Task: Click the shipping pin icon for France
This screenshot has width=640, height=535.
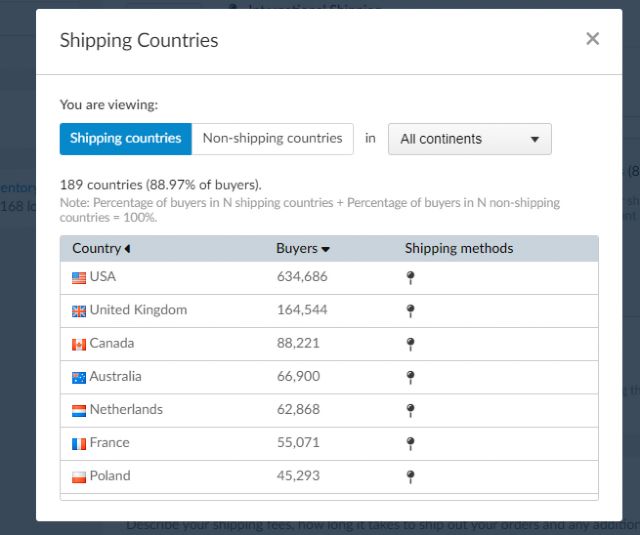Action: pos(410,443)
